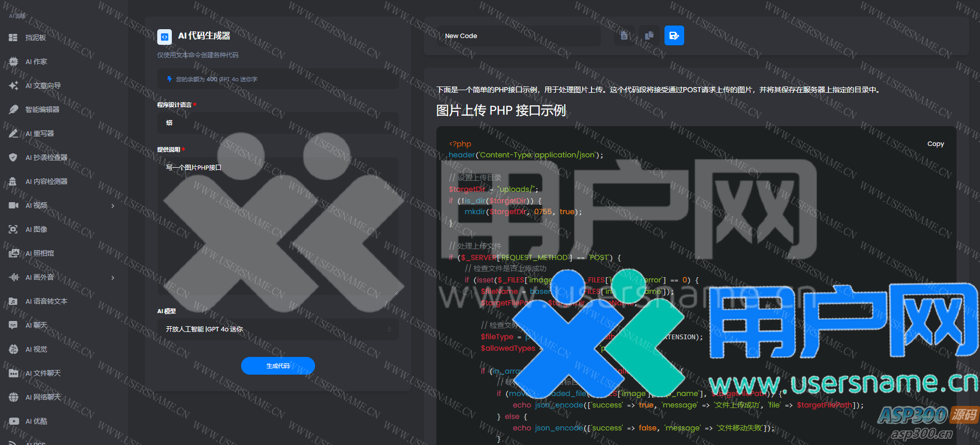Click the 程序设计语言 input field
The image size is (980, 445).
click(x=278, y=123)
